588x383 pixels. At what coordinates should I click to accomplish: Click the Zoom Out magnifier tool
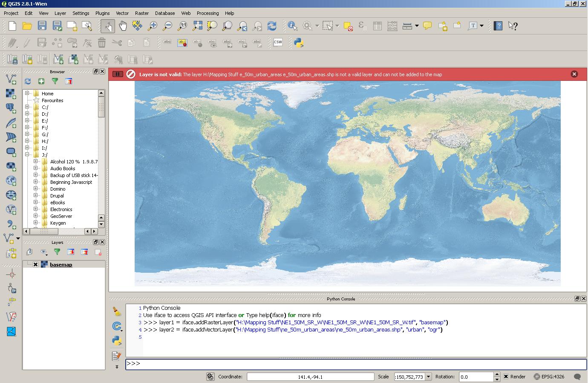click(x=167, y=26)
